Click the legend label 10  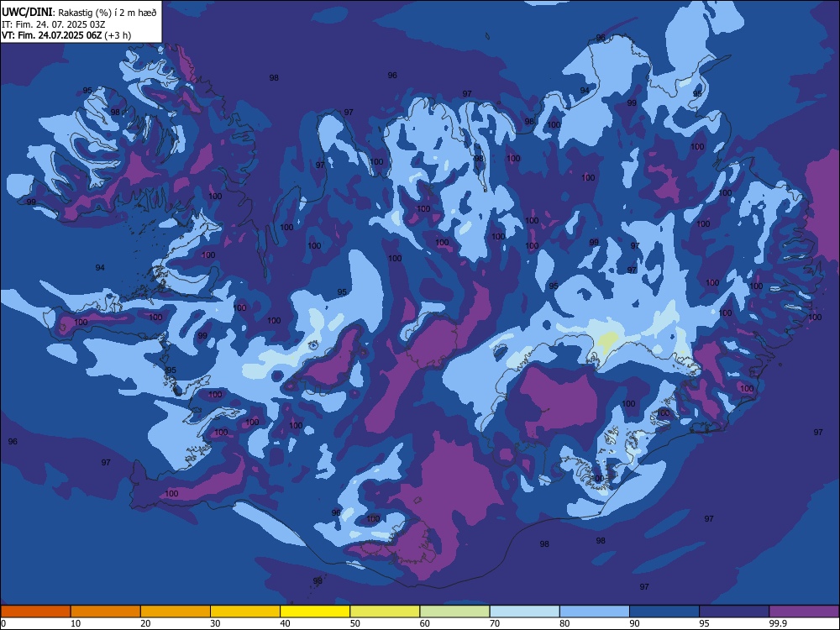tap(76, 623)
